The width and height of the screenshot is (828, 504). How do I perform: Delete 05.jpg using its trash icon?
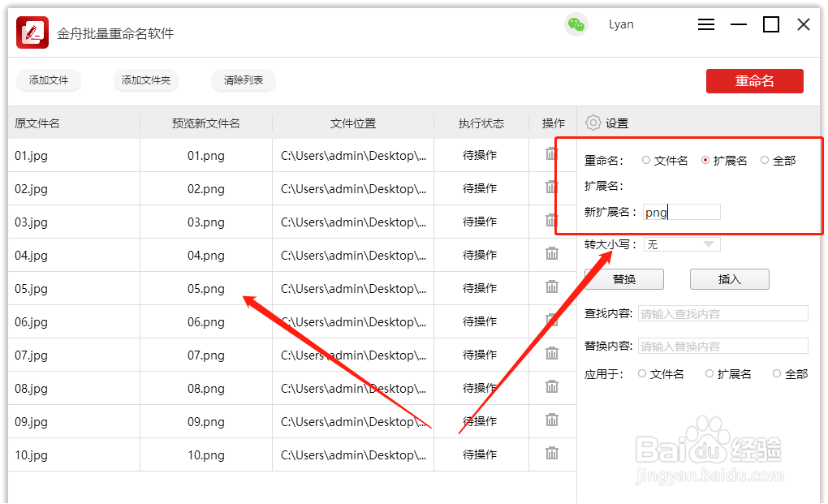552,287
